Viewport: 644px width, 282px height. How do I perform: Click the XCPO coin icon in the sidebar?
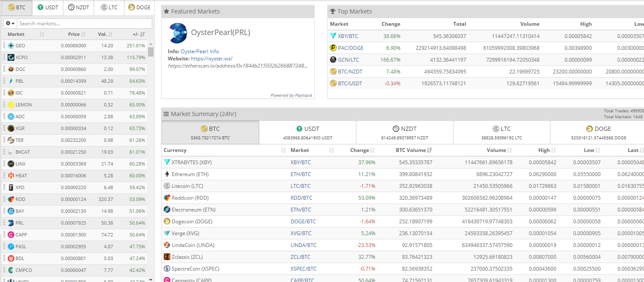[11, 57]
